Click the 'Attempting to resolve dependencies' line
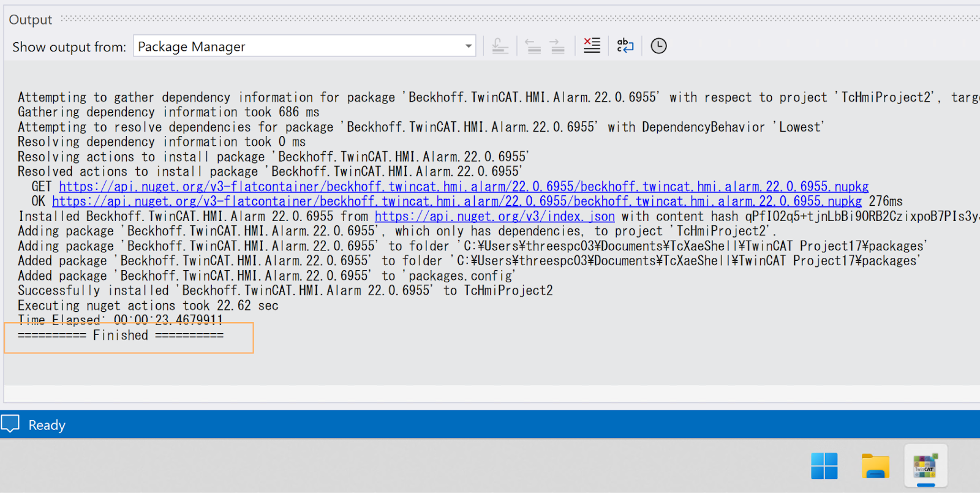The image size is (980, 493). (x=421, y=127)
